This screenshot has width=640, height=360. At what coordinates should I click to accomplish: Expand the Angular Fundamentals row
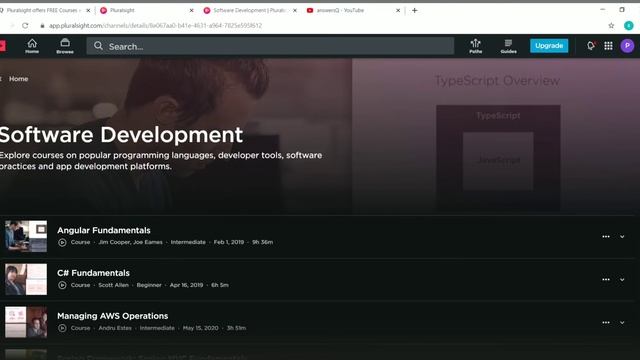(x=622, y=237)
